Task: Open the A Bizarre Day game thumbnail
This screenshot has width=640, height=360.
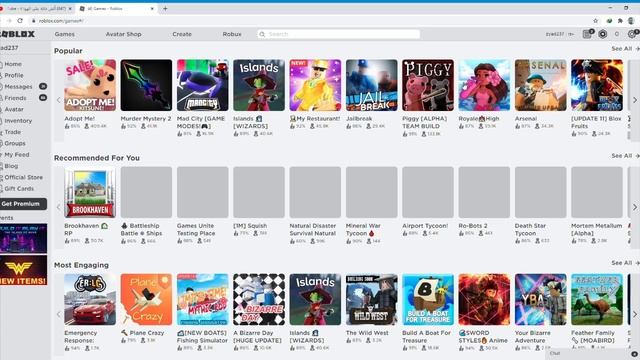Action: [259, 299]
